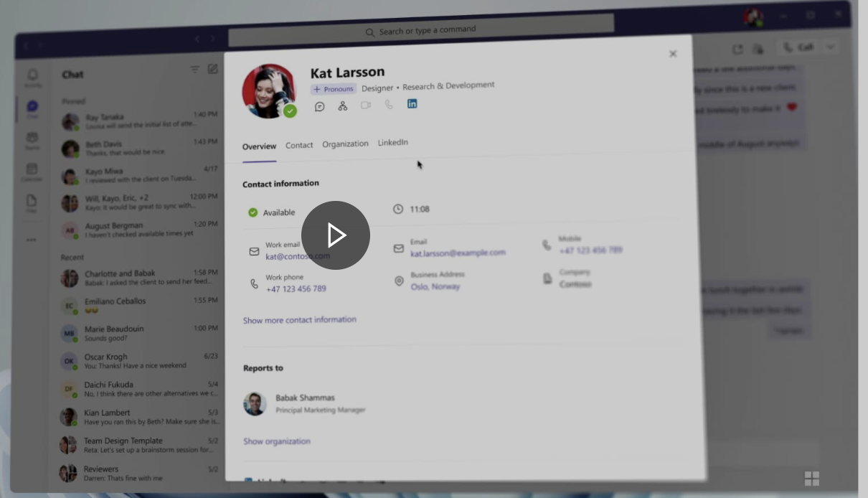
Task: Switch to the Organization tab
Action: (x=345, y=144)
